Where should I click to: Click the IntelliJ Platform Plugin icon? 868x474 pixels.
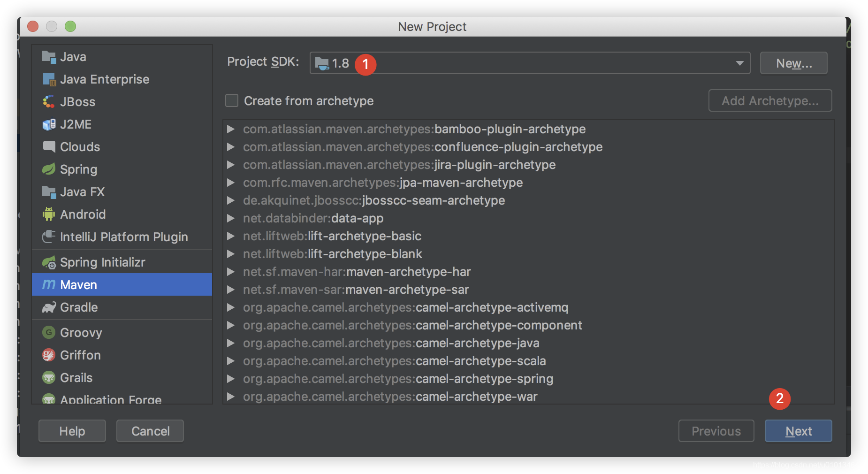(x=49, y=237)
